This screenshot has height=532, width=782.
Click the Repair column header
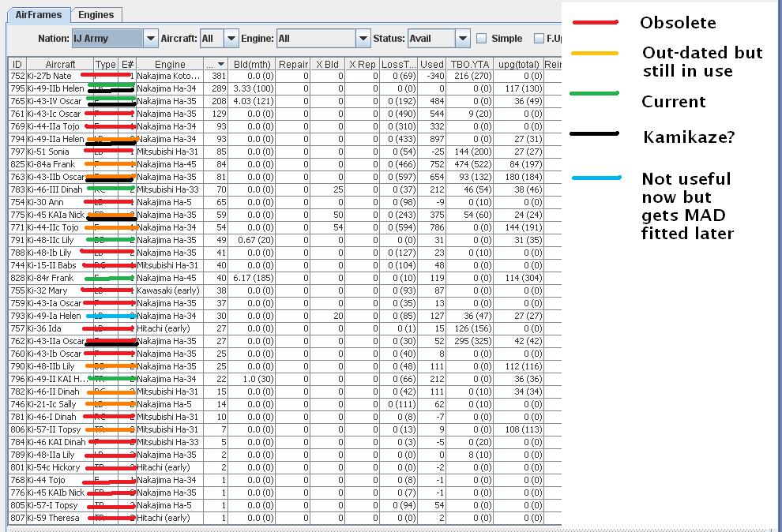[293, 64]
